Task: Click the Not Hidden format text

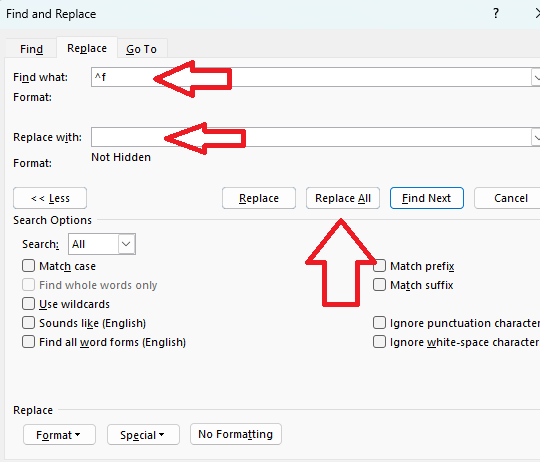Action: (x=121, y=157)
